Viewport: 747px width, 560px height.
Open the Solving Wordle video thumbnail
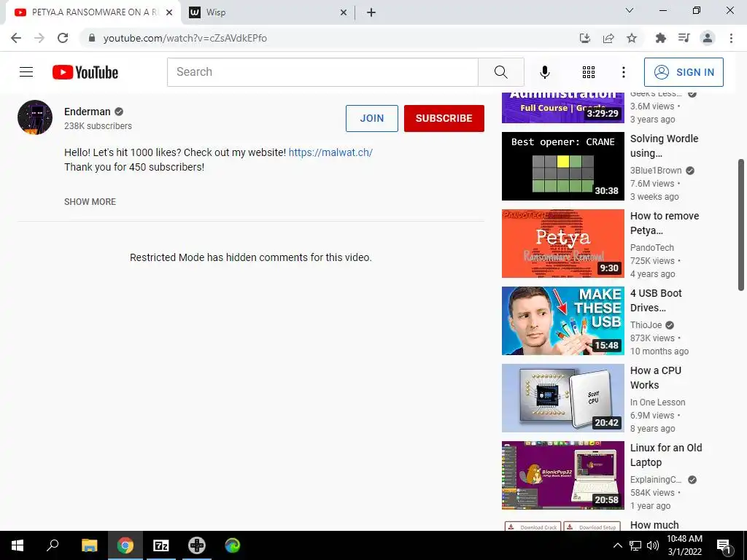point(562,166)
